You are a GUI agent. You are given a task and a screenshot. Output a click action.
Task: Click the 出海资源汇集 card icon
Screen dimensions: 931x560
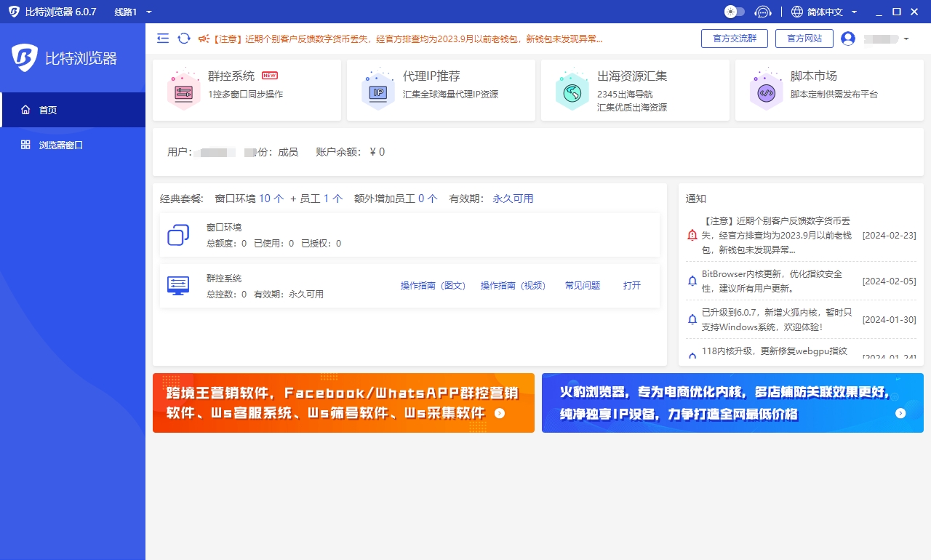[x=572, y=89]
